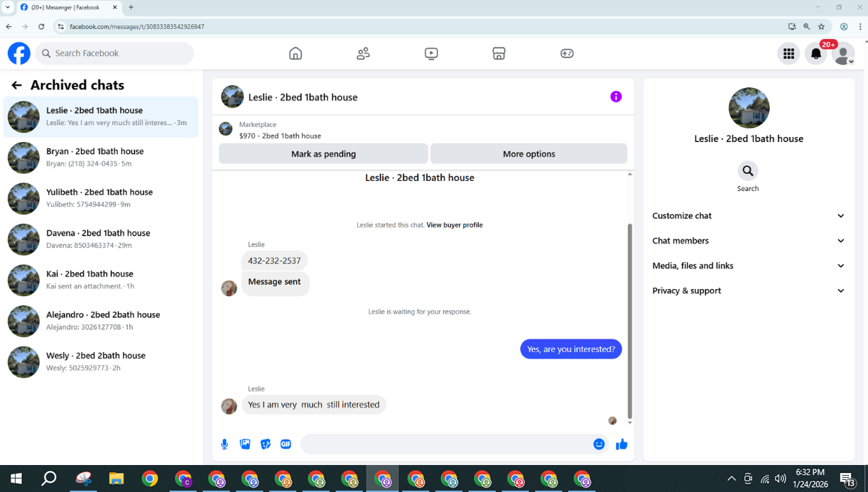Expand Customize chat section
This screenshot has width=868, height=492.
pyautogui.click(x=749, y=216)
